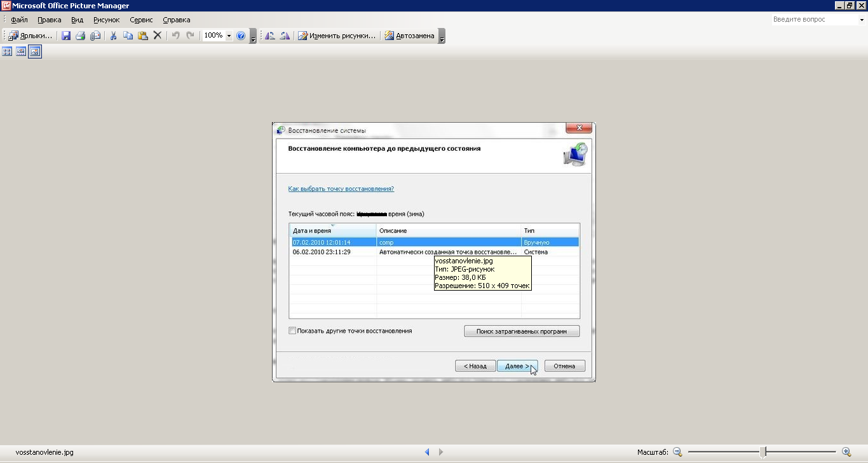This screenshot has width=868, height=463.
Task: Switch to Filmstrip view
Action: [21, 52]
